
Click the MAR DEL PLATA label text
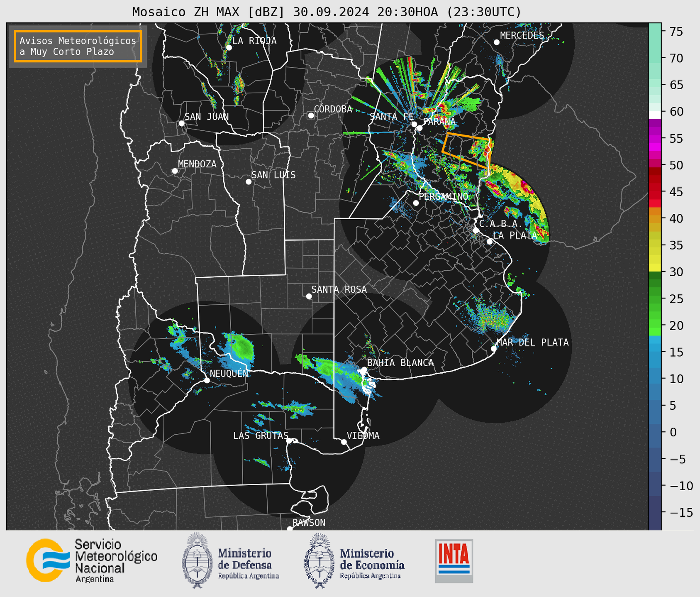pyautogui.click(x=532, y=342)
